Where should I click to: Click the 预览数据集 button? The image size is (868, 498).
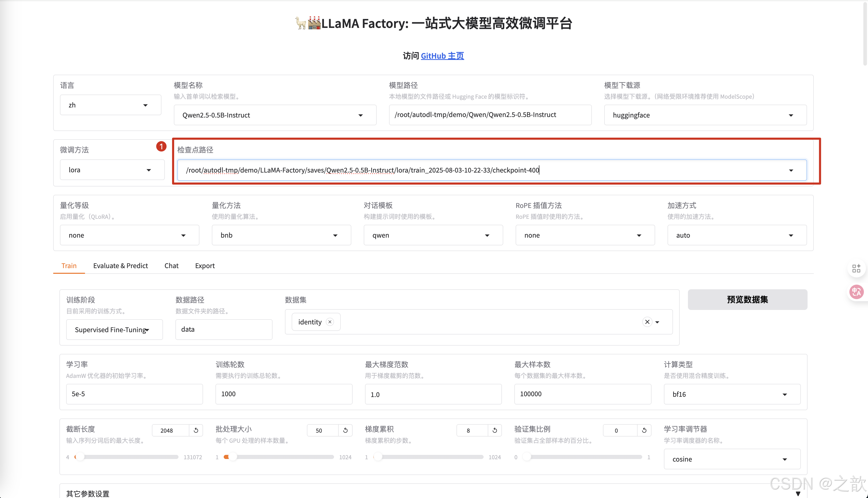pos(747,300)
